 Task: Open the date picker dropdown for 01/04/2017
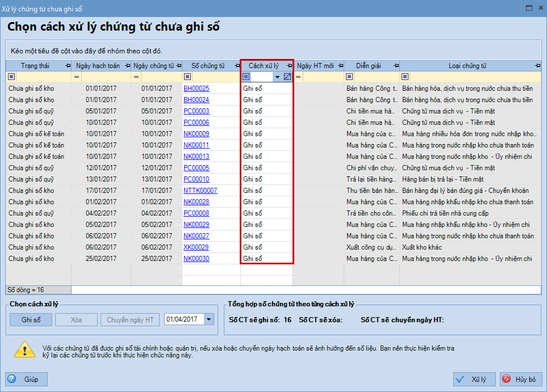209,320
